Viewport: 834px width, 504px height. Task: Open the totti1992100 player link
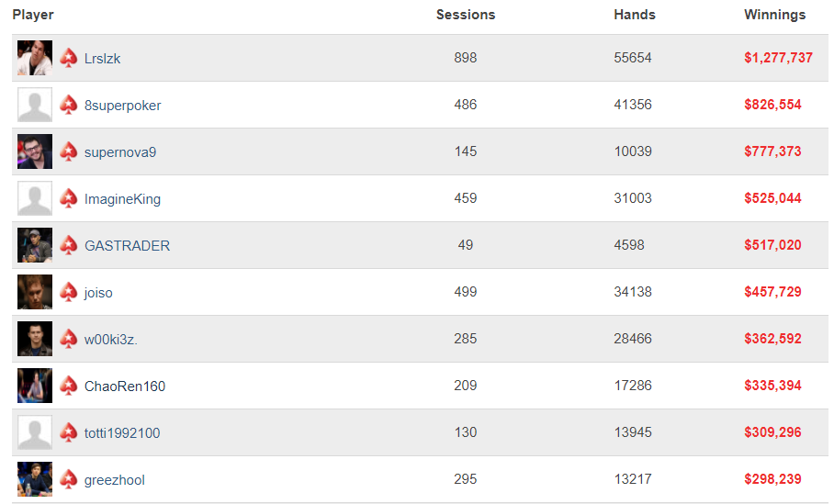coord(122,432)
